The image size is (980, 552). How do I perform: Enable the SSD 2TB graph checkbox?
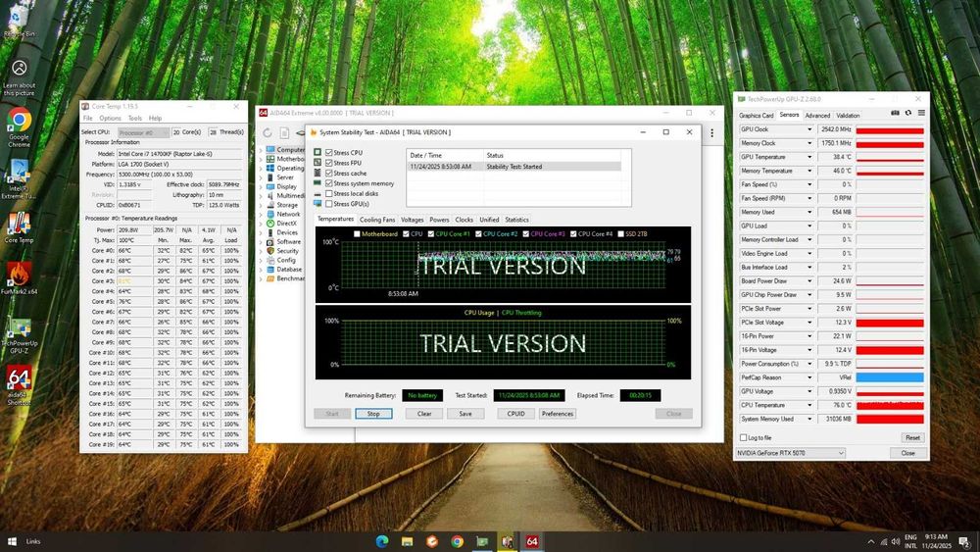(x=620, y=233)
